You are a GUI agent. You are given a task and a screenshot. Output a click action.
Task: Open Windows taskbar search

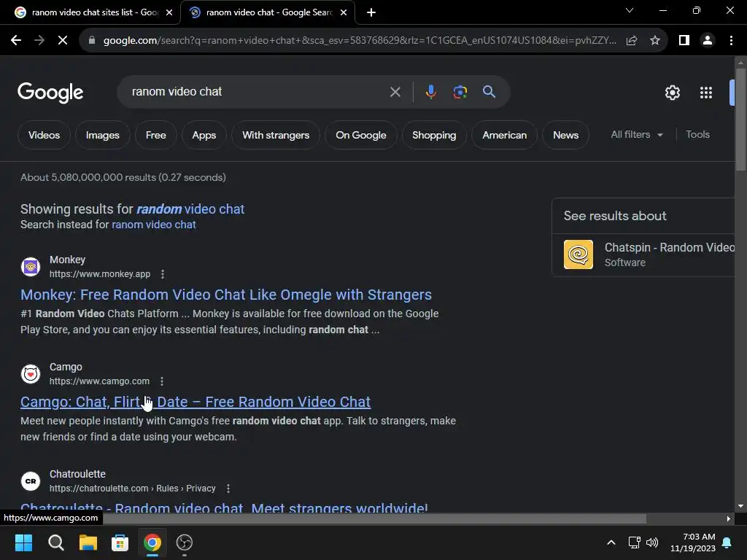55,542
